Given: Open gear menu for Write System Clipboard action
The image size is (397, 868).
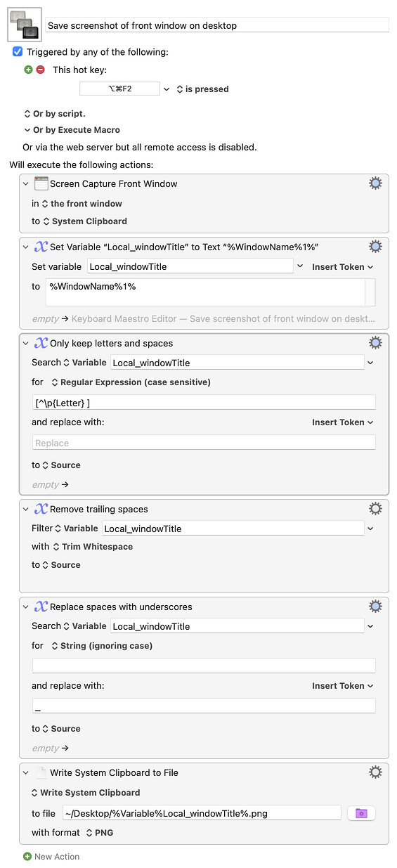Looking at the screenshot, I should pyautogui.click(x=375, y=772).
